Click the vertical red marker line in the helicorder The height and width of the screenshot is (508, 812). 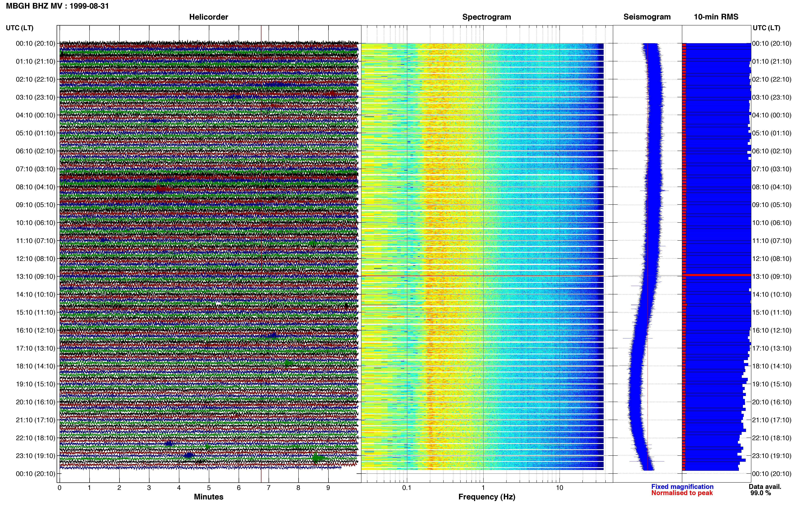(261, 254)
